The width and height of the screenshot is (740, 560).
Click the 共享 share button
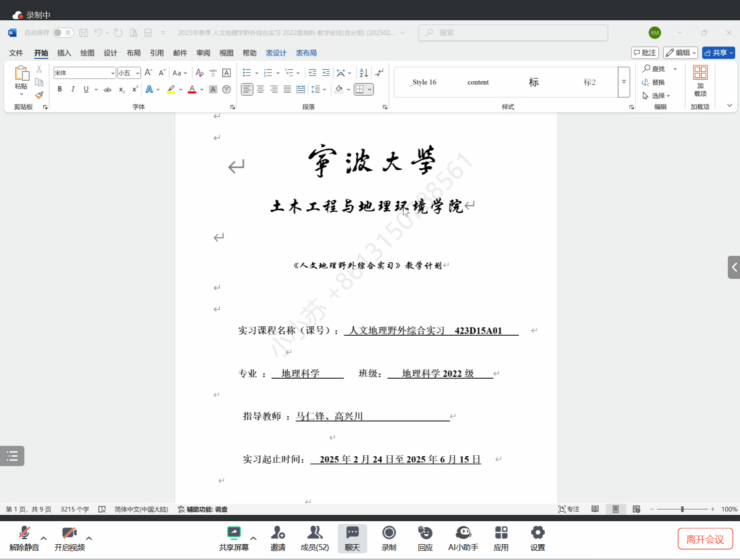coord(718,53)
